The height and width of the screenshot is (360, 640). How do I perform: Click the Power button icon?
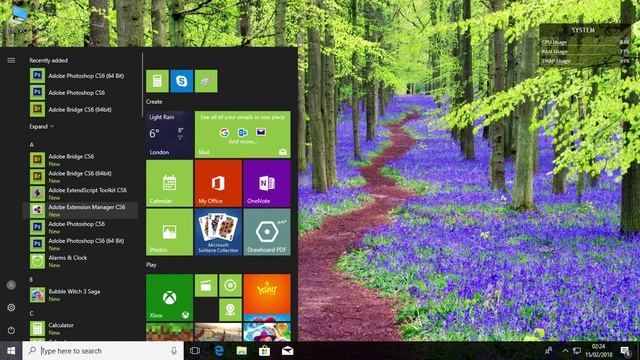pos(11,330)
